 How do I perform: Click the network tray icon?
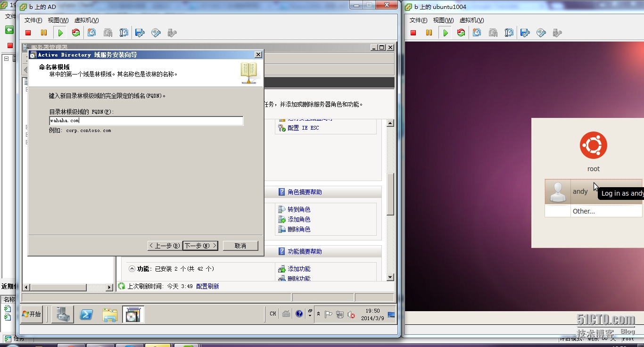click(x=340, y=314)
